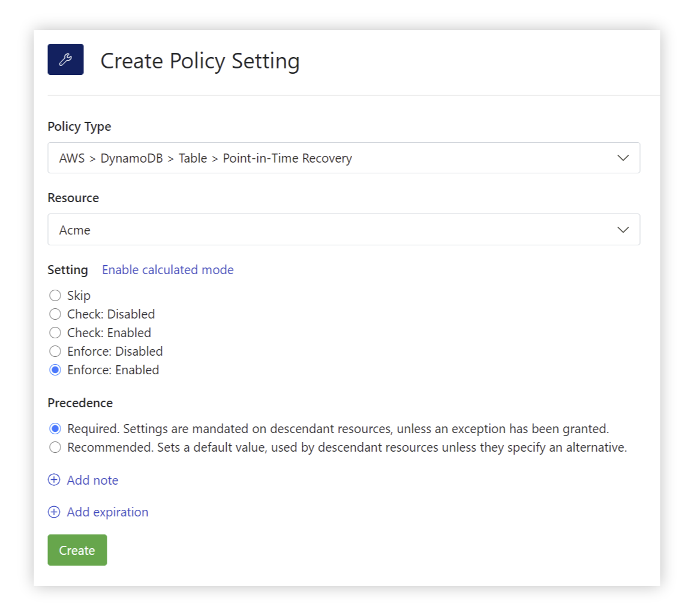This screenshot has height=616, width=694.
Task: Select the Skip setting option
Action: [x=55, y=295]
